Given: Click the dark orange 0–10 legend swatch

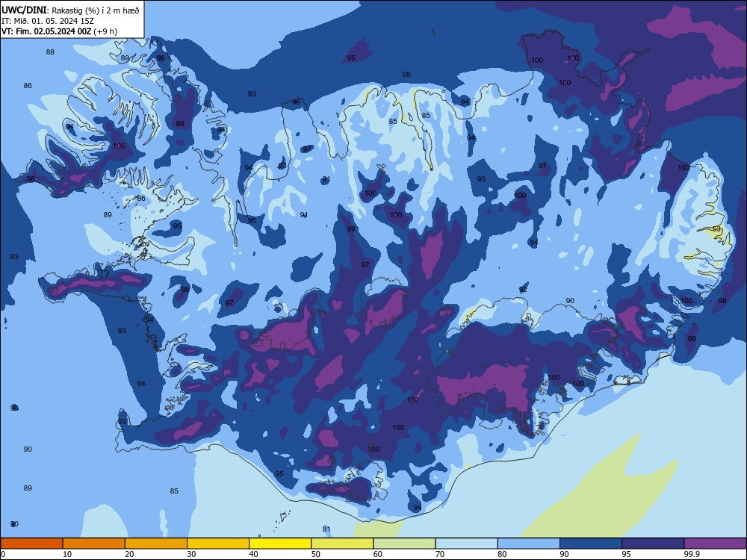Looking at the screenshot, I should pos(31,544).
